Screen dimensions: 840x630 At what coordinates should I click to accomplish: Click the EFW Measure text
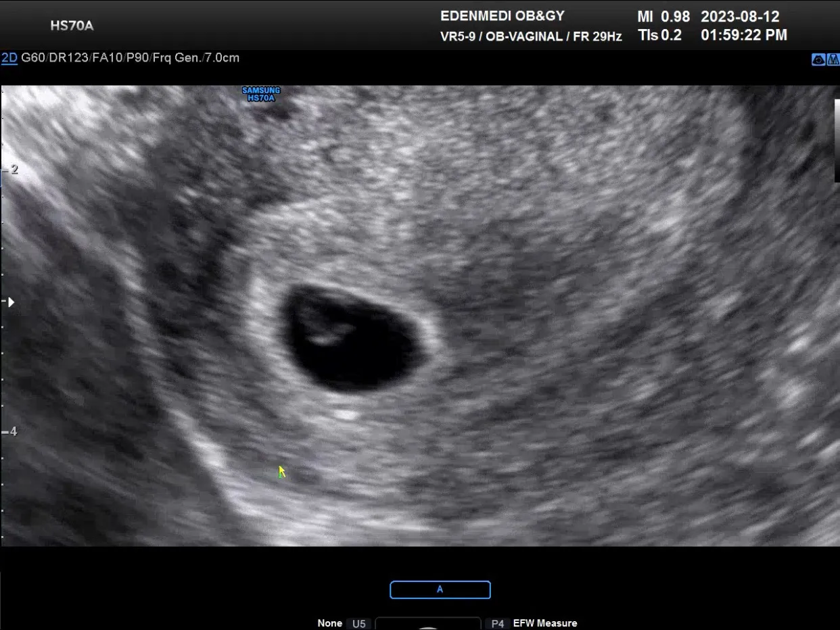click(545, 623)
